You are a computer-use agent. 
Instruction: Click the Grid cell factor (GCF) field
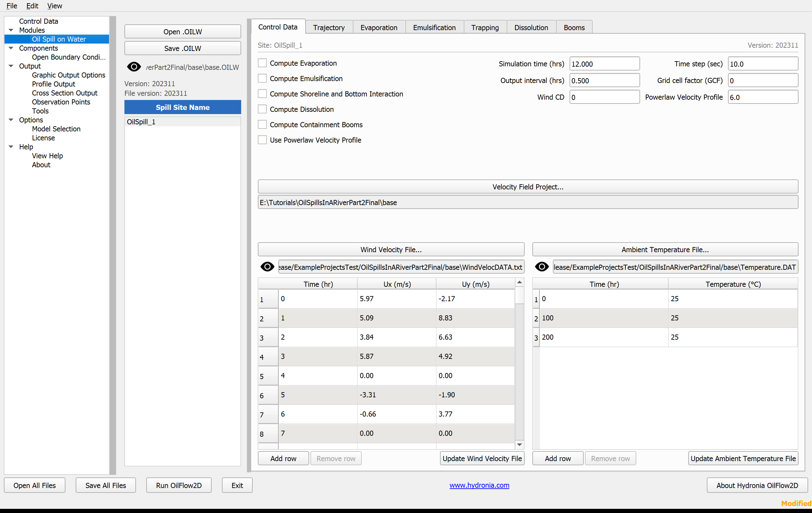pos(763,80)
